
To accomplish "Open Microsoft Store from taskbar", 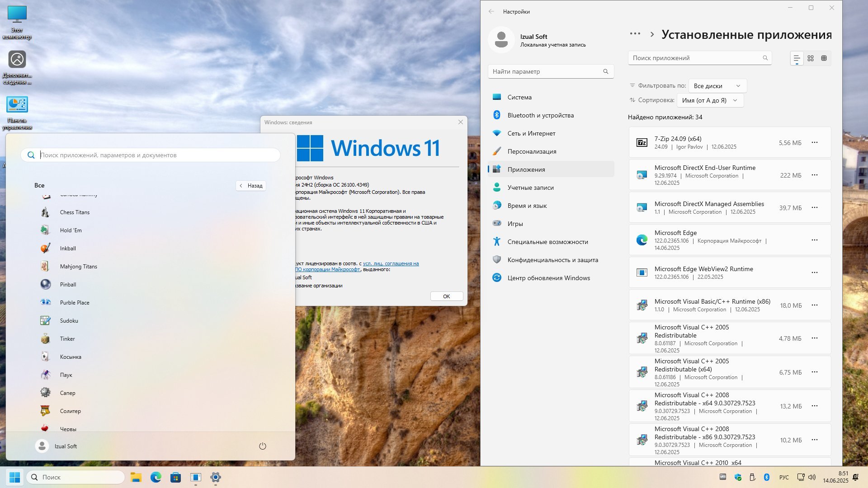I will click(x=176, y=477).
